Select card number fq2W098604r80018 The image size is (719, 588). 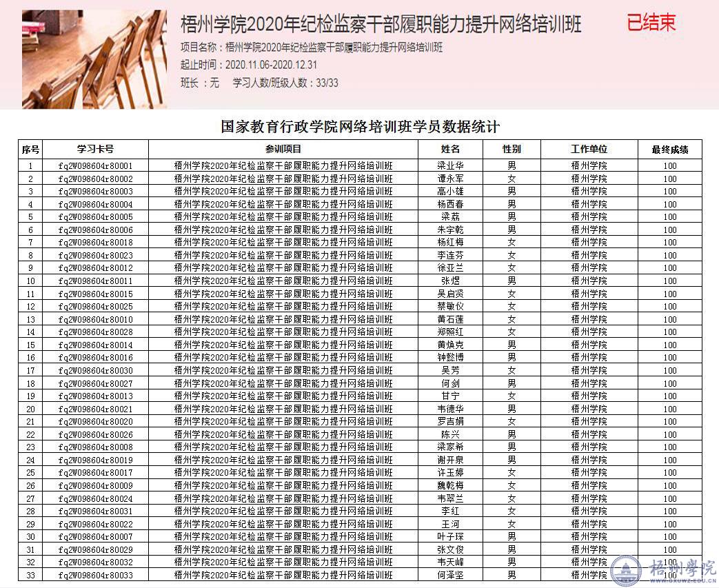(96, 243)
